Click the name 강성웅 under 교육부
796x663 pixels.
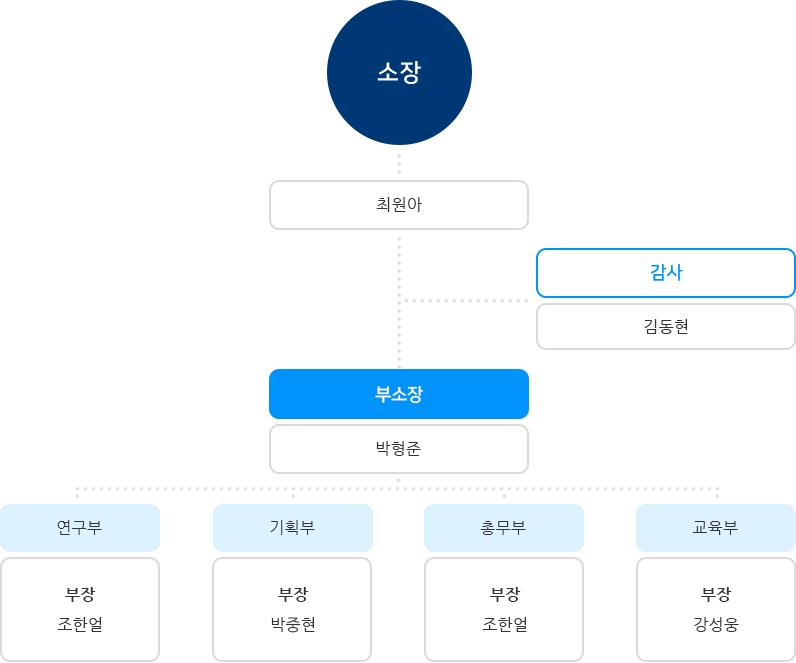[x=716, y=625]
